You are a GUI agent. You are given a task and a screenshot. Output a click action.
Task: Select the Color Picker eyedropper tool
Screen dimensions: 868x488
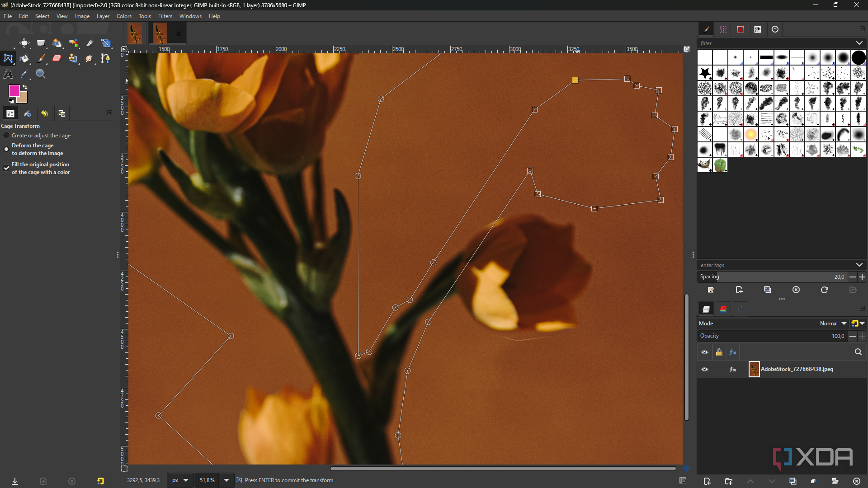(24, 74)
